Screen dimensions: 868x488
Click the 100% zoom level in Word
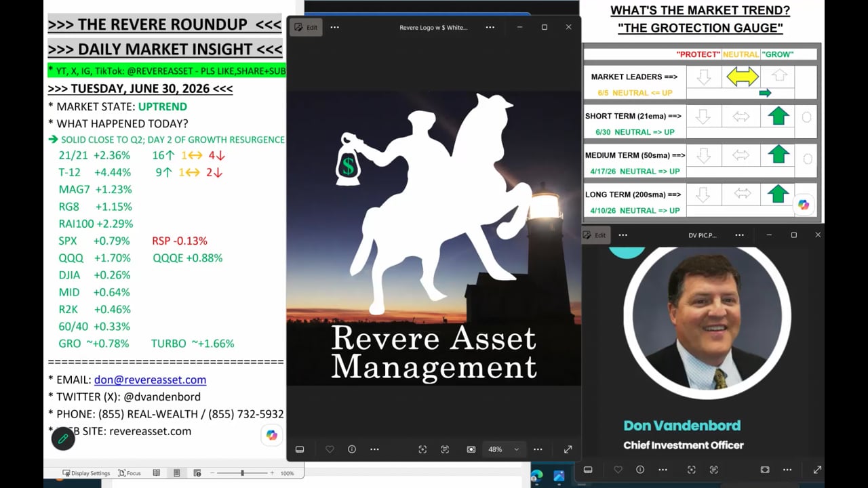pos(287,473)
